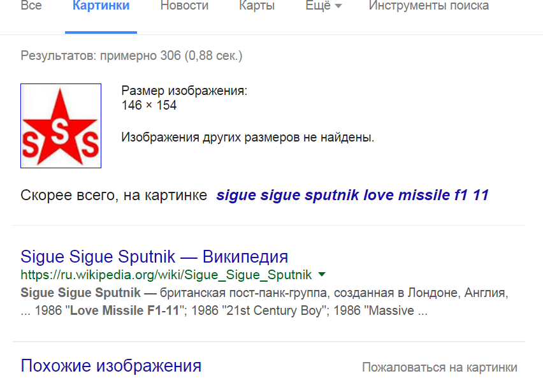Click the red star SSS thumbnail
Screen dimensions: 543x392
pos(61,126)
